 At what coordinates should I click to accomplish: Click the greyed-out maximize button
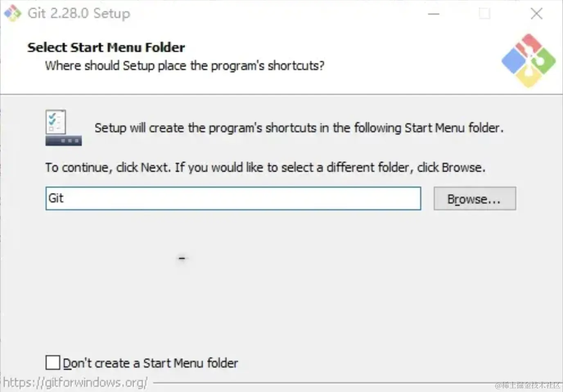(485, 14)
